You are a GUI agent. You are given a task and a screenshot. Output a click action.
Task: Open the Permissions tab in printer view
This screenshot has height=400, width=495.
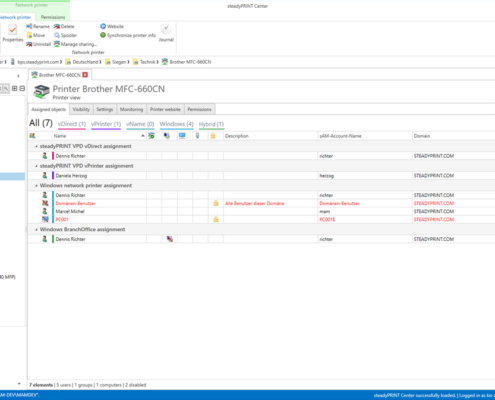coord(199,109)
